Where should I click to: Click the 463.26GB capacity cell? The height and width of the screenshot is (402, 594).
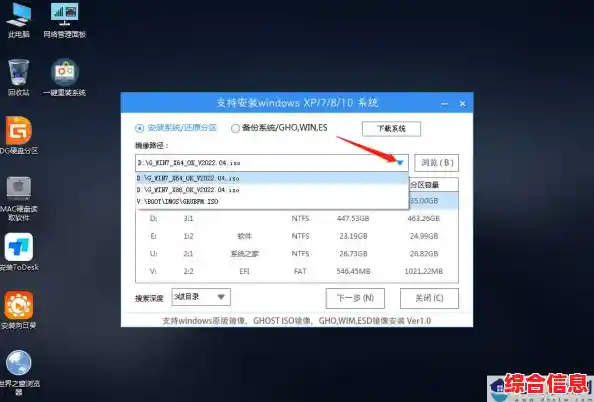pos(424,219)
